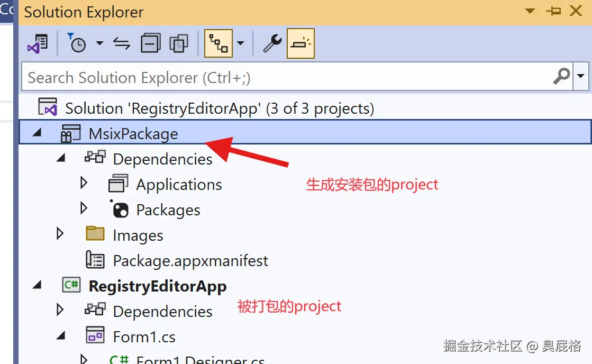The width and height of the screenshot is (592, 364).
Task: Sync with Active Document
Action: (122, 43)
